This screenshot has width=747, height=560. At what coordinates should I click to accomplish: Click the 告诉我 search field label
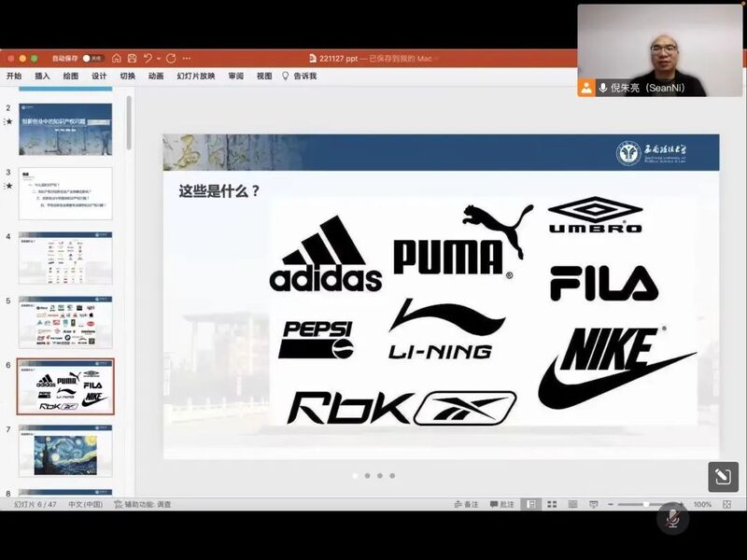click(305, 77)
